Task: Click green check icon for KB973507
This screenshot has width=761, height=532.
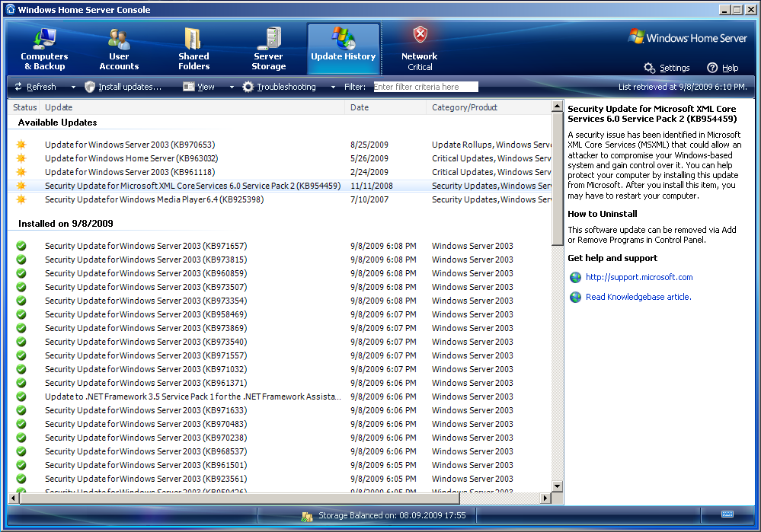Action: 21,287
